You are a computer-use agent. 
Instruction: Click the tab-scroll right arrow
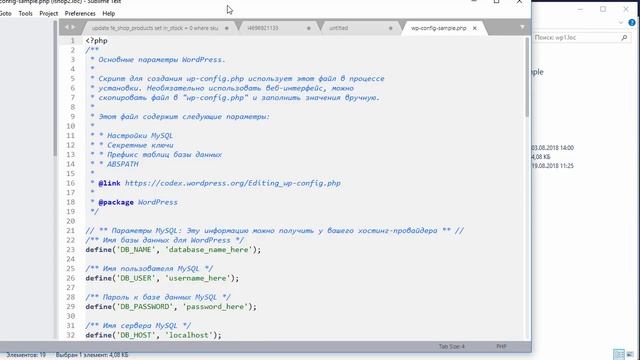tap(73, 27)
